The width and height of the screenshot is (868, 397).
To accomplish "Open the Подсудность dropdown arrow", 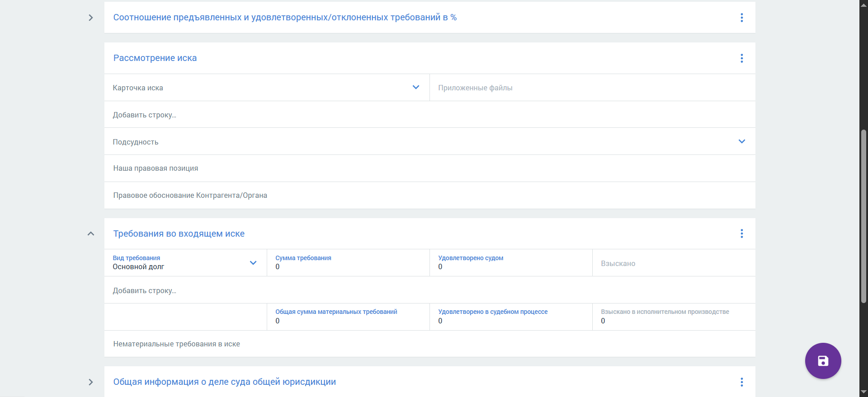I will 741,141.
